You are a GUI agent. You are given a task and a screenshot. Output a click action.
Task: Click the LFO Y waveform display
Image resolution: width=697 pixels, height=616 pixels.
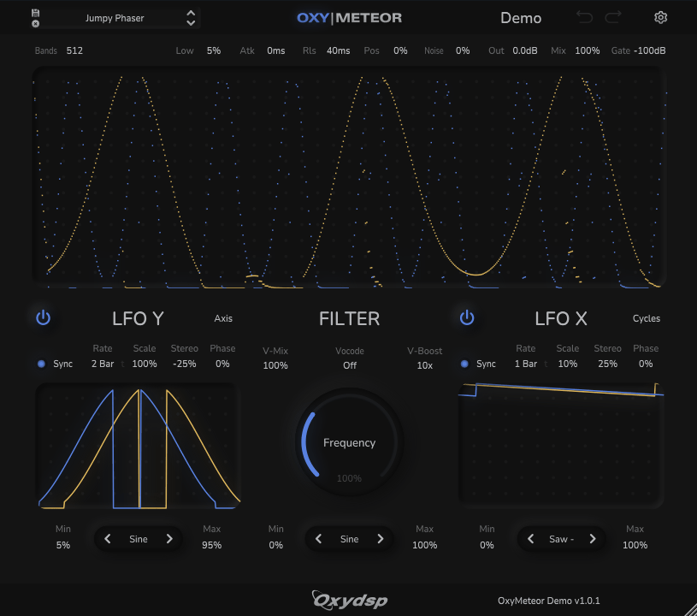(139, 446)
